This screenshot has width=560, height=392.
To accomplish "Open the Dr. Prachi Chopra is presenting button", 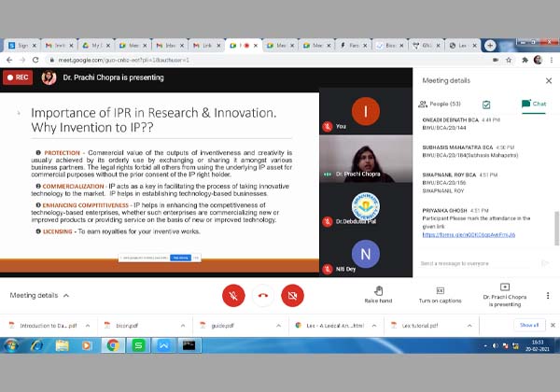I will tap(504, 294).
